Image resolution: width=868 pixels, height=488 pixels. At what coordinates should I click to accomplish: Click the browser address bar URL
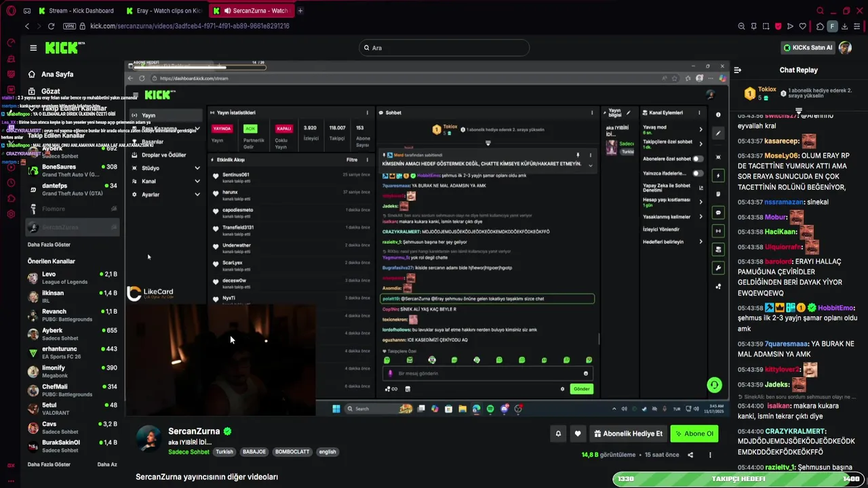pyautogui.click(x=189, y=26)
